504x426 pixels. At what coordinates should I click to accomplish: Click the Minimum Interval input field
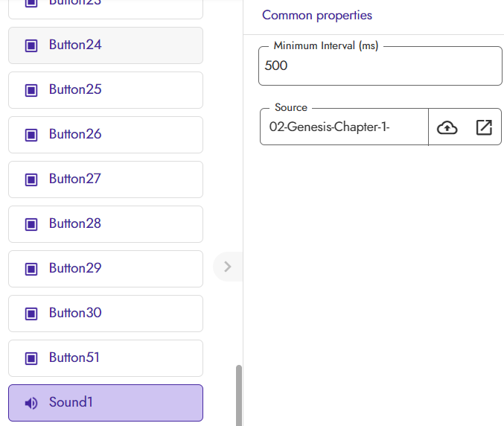380,66
